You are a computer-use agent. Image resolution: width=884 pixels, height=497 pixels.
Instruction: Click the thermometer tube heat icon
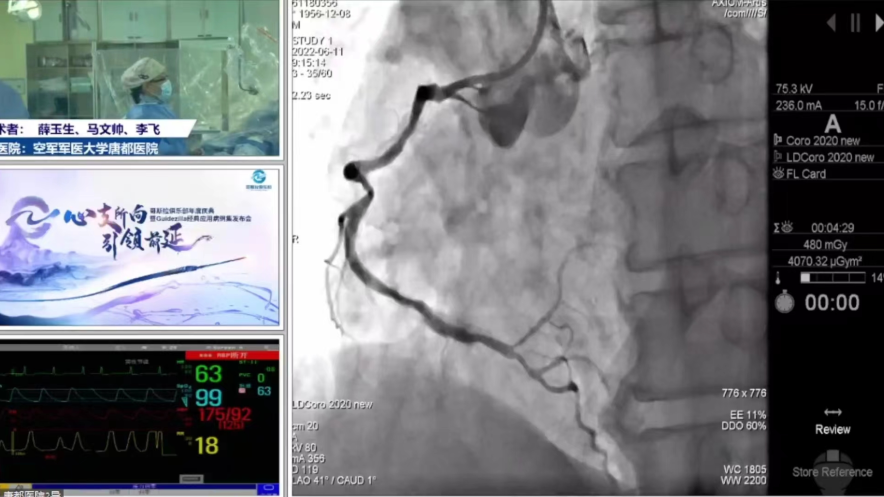point(777,277)
